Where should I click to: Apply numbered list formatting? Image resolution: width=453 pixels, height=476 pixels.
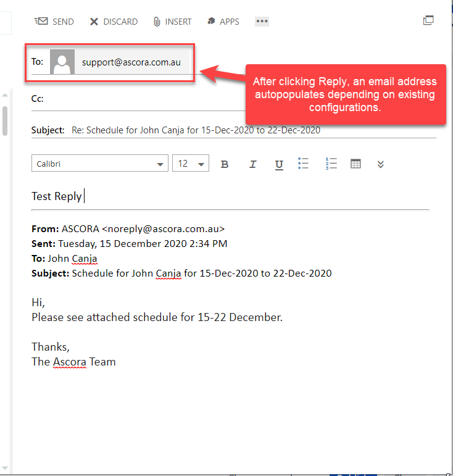[x=331, y=164]
